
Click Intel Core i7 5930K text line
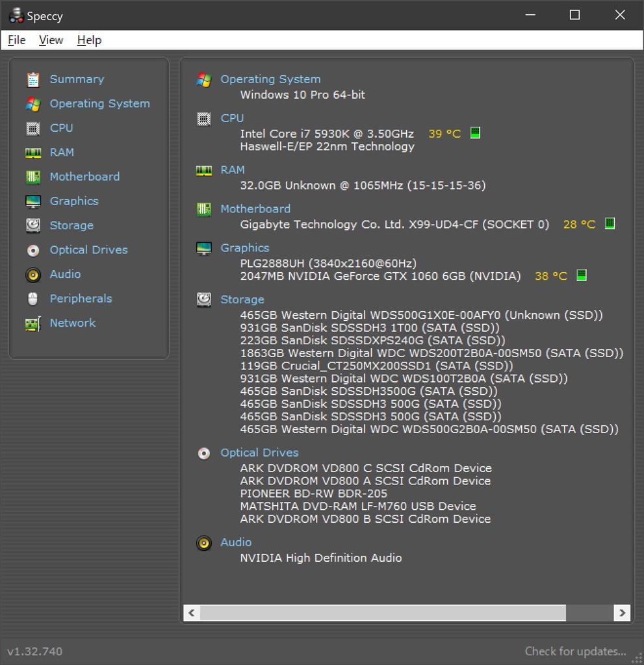327,134
